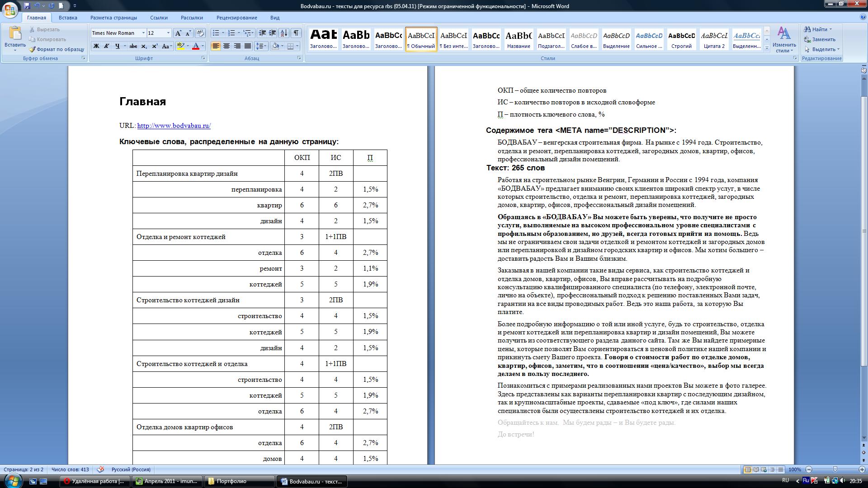Toggle center text alignment
Image resolution: width=868 pixels, height=488 pixels.
[x=226, y=46]
